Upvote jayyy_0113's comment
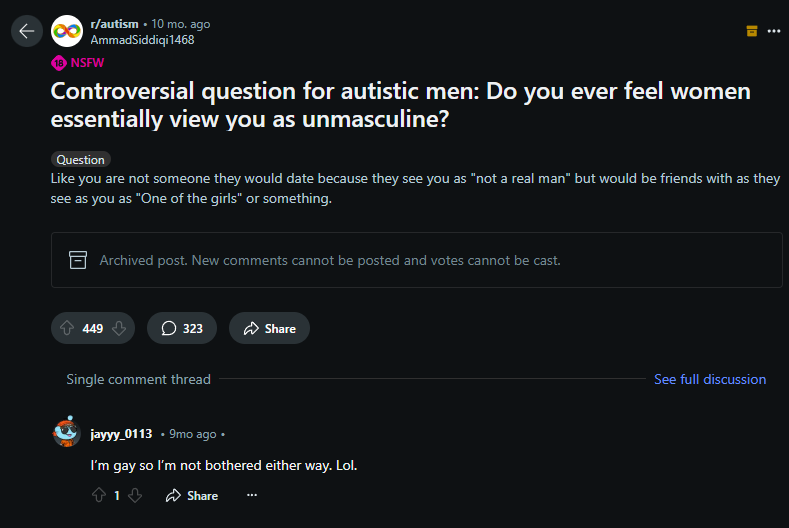The image size is (789, 528). click(x=99, y=495)
